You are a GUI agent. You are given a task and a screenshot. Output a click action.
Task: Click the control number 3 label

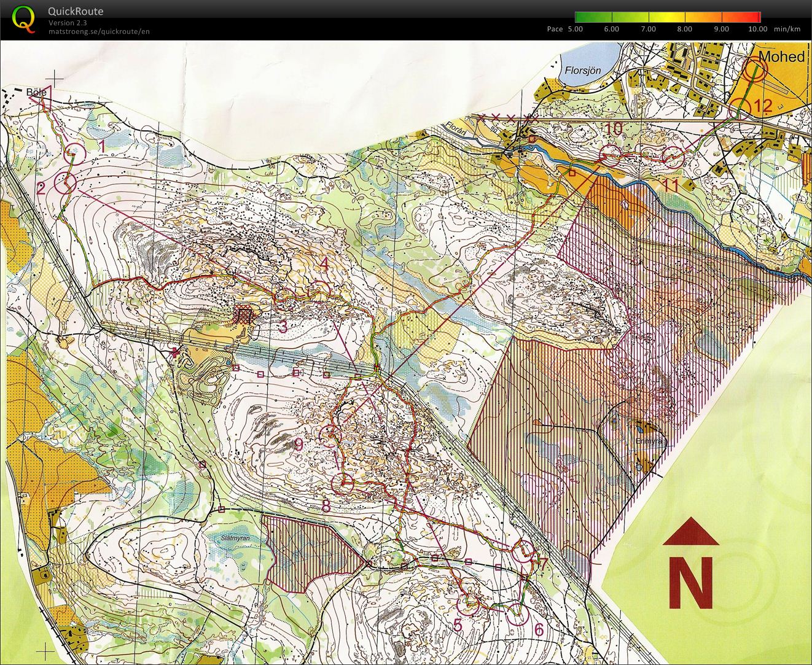pyautogui.click(x=283, y=327)
